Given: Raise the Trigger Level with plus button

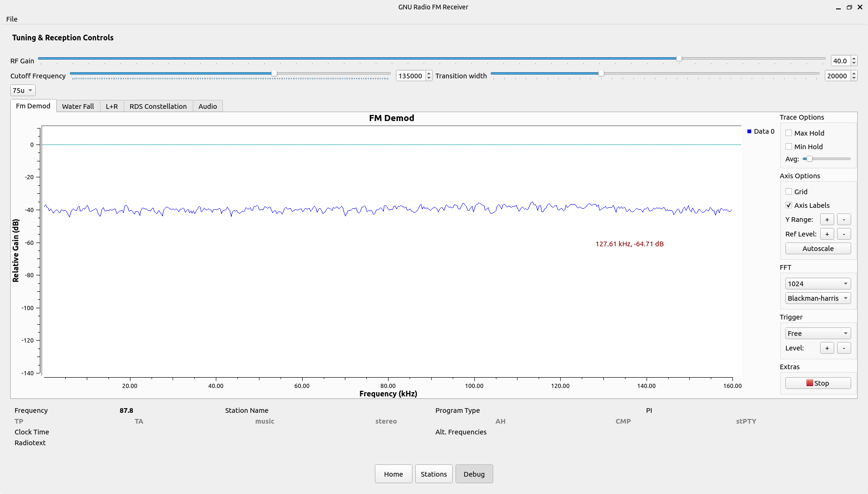Looking at the screenshot, I should (827, 348).
